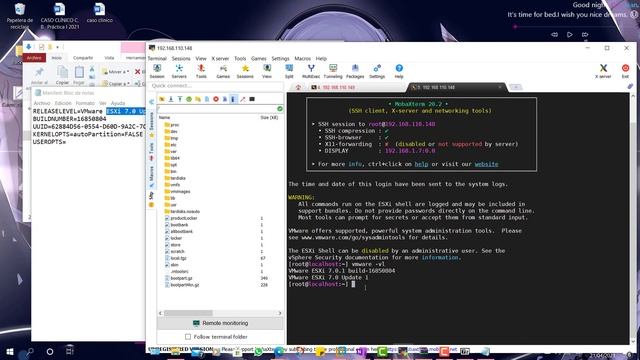Select the proc folder in the SFTP browser
Image resolution: width=640 pixels, height=360 pixels.
point(171,125)
